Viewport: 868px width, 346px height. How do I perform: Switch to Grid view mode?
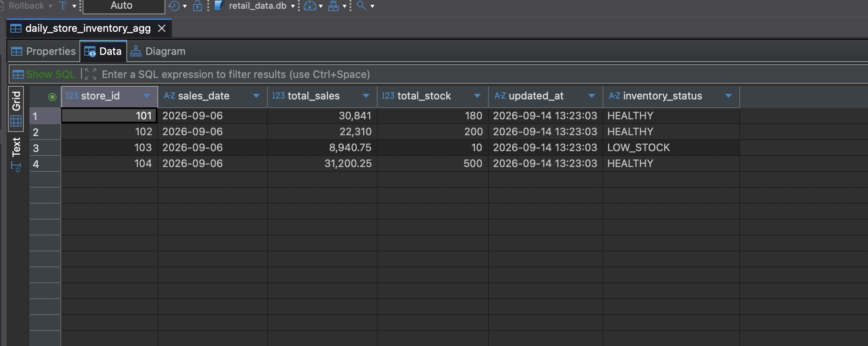(16, 108)
